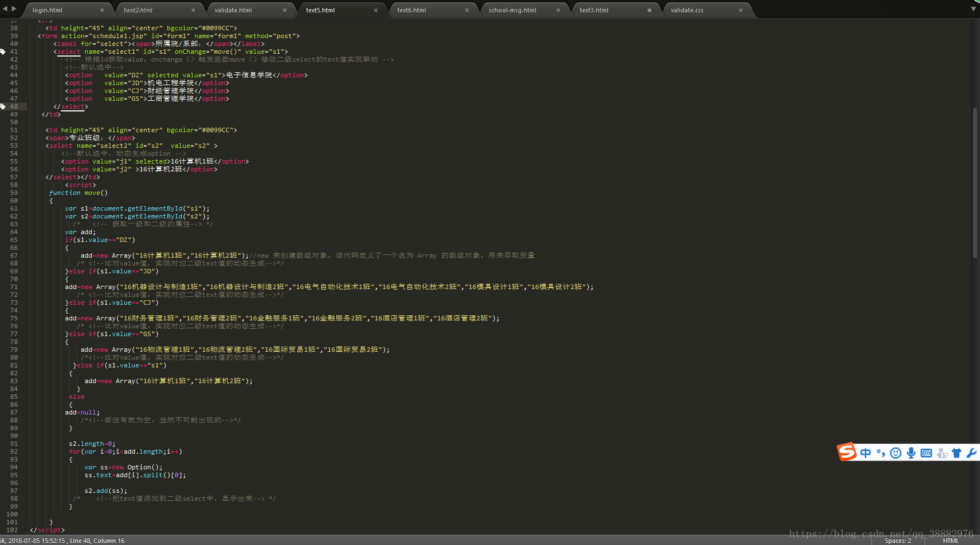
Task: Close the text6.html tab
Action: pos(467,10)
